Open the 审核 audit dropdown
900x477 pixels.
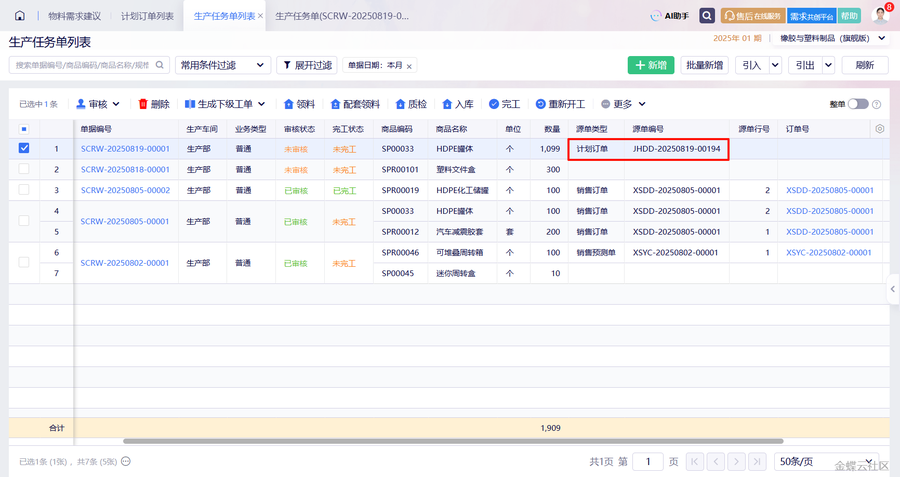click(98, 104)
